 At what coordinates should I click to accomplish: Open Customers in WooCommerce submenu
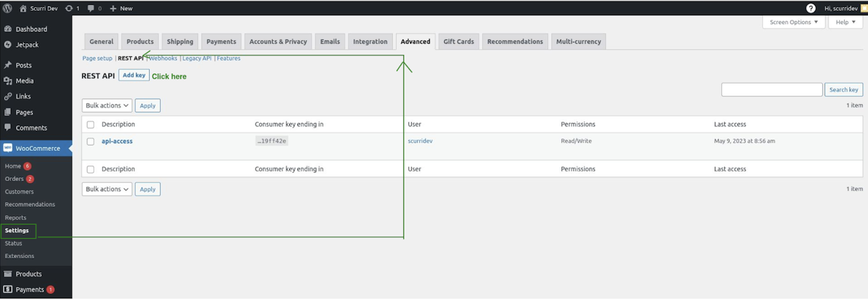click(x=19, y=192)
